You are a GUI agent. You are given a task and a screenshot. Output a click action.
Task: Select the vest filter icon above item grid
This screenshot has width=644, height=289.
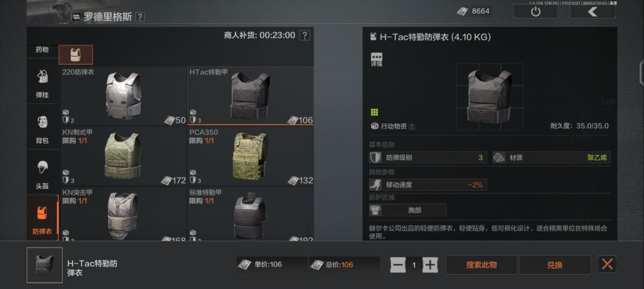pyautogui.click(x=76, y=55)
